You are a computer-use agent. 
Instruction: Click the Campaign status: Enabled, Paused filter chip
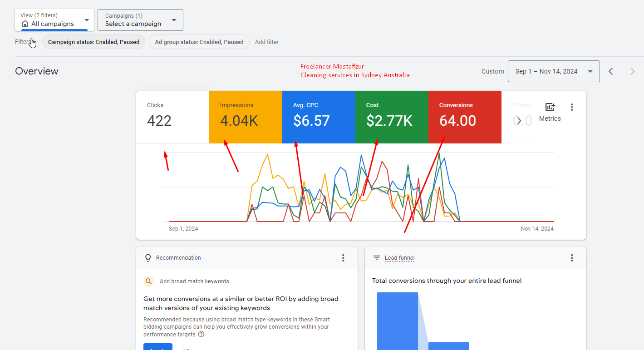click(x=93, y=42)
